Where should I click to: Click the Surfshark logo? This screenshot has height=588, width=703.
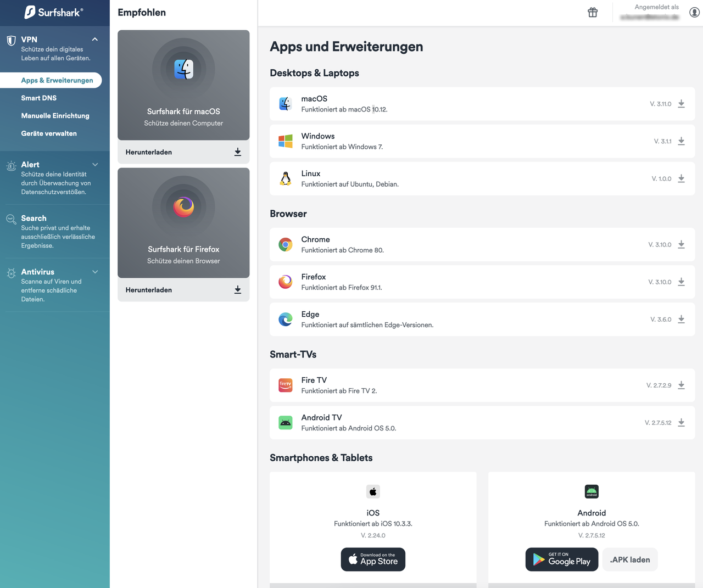(54, 12)
